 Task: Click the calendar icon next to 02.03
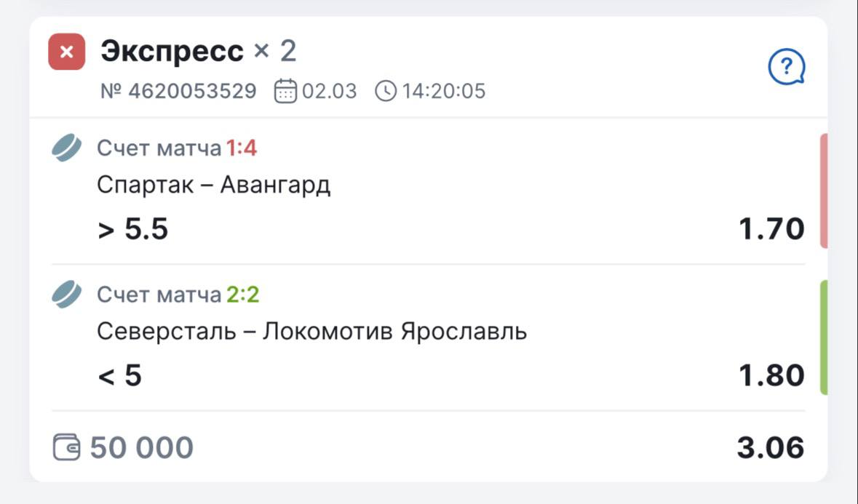pyautogui.click(x=285, y=92)
